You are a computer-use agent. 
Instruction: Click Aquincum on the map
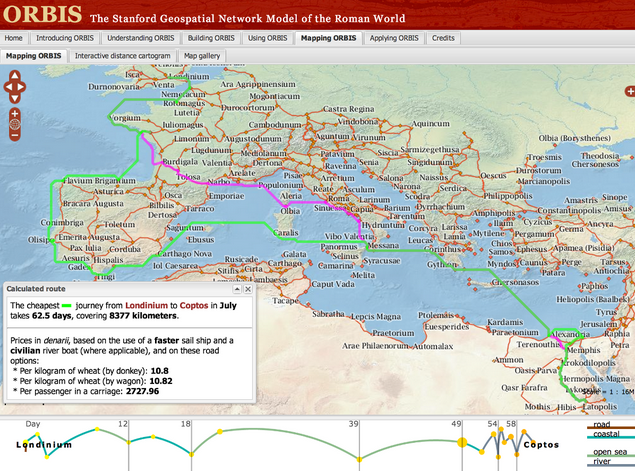coord(430,123)
